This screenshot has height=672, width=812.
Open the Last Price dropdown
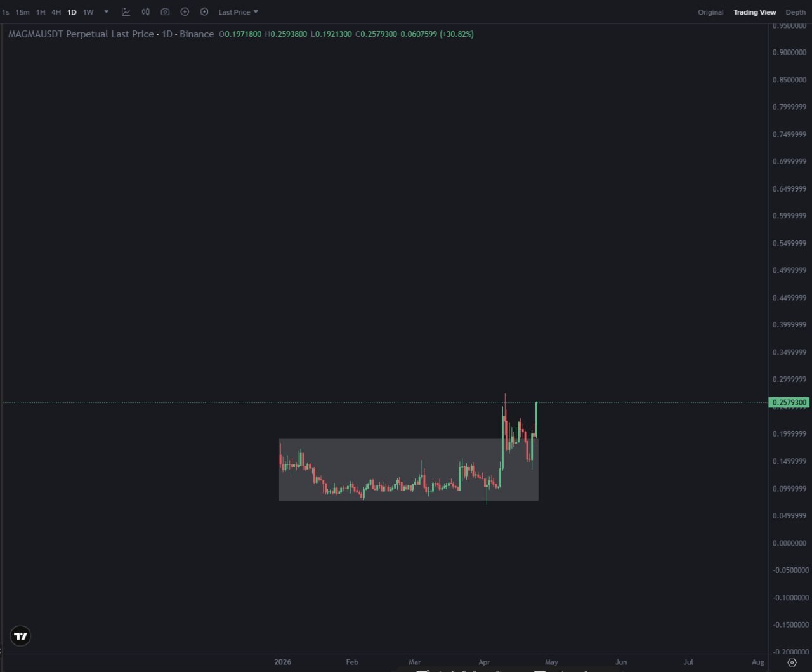pos(238,12)
